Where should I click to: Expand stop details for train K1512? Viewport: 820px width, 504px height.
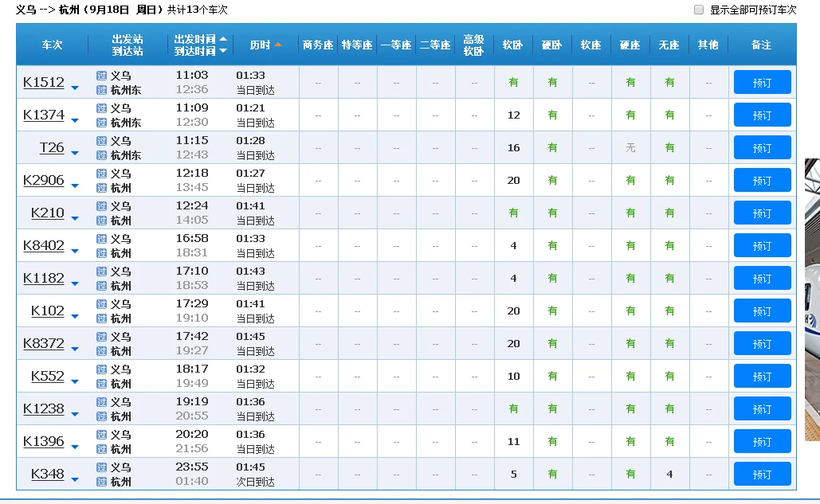coord(73,86)
